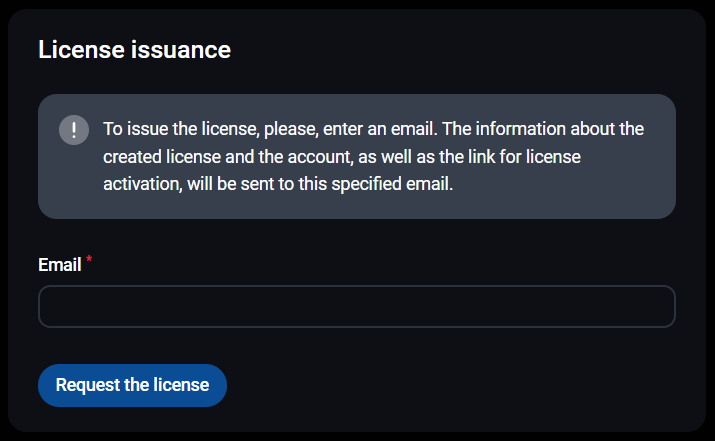Click 'The information about the' text in banner
This screenshot has width=715, height=441.
543,129
